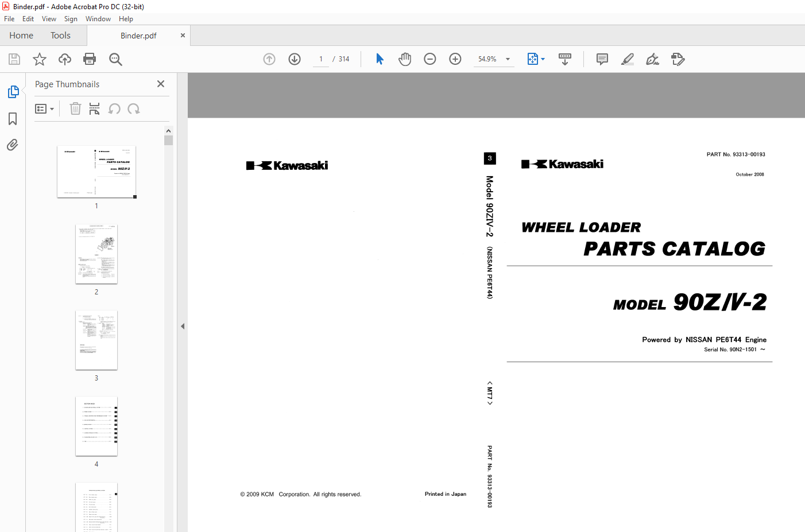This screenshot has width=805, height=532.
Task: Switch to the Tools tab
Action: pos(60,36)
